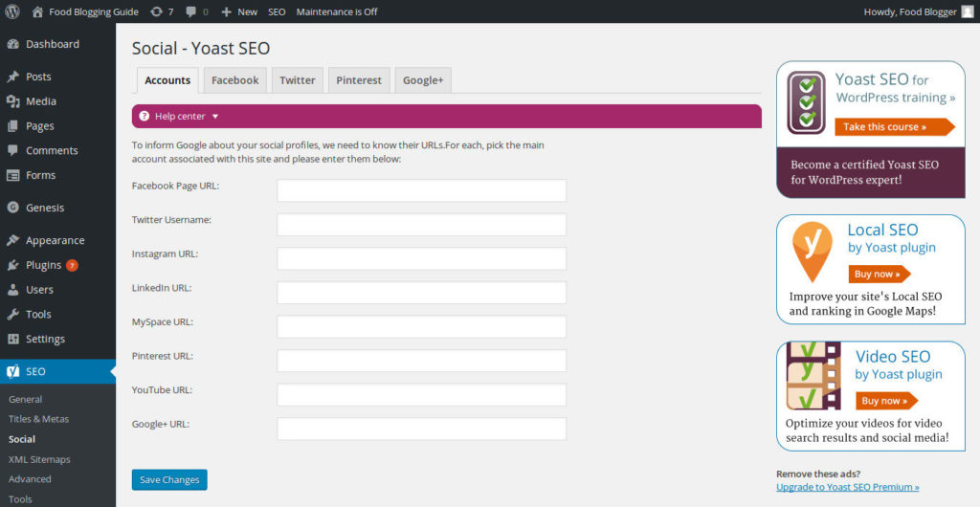Click the Posts pushpin icon
This screenshot has width=980, height=507.
point(12,77)
